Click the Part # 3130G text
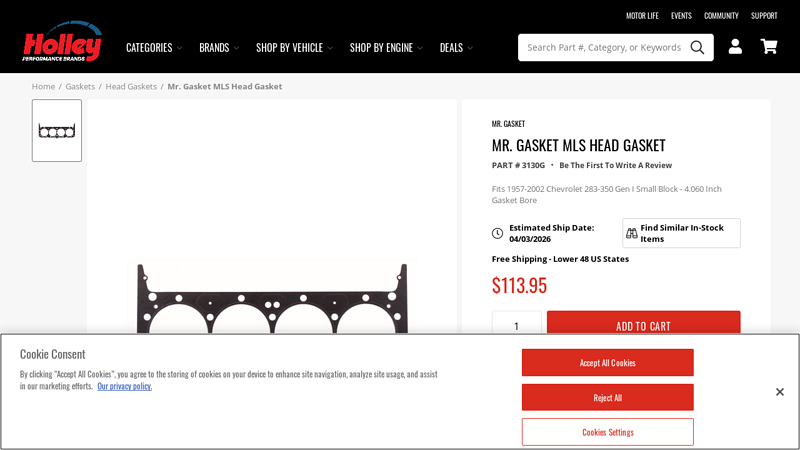Image resolution: width=800 pixels, height=450 pixels. [x=518, y=165]
